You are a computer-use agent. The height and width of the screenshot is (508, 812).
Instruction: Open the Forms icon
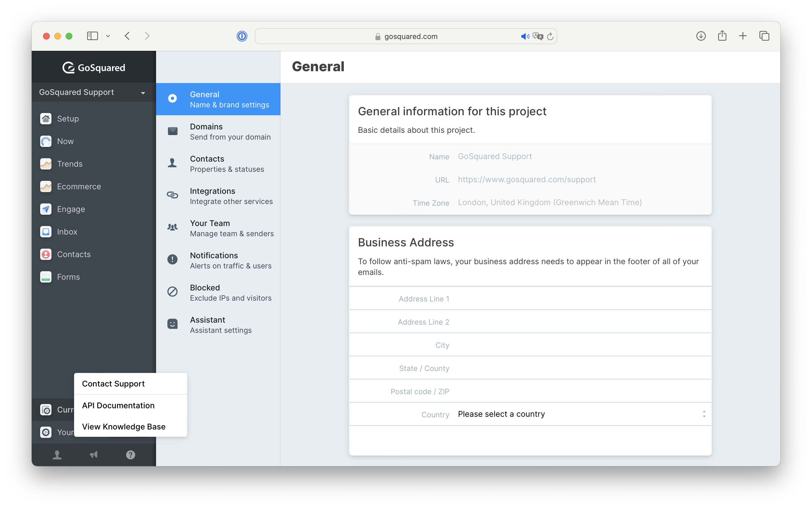click(46, 277)
